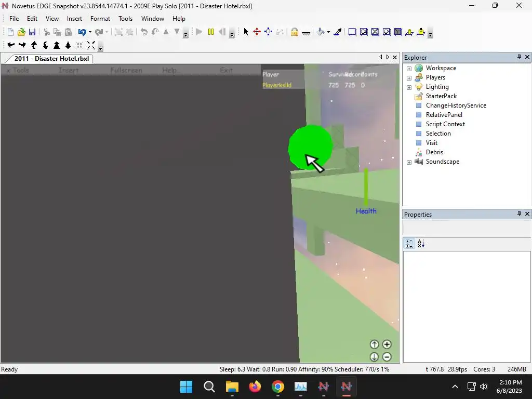The height and width of the screenshot is (399, 532).
Task: Open the File menu
Action: point(14,19)
